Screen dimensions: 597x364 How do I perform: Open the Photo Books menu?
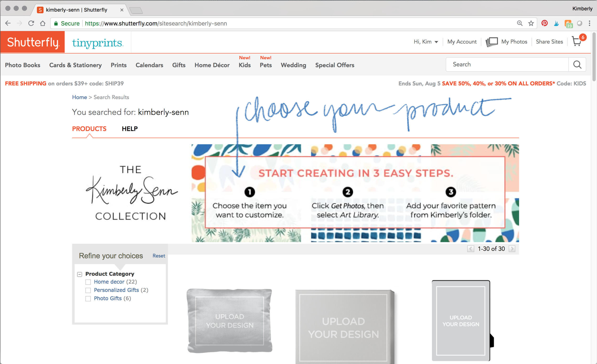click(22, 65)
